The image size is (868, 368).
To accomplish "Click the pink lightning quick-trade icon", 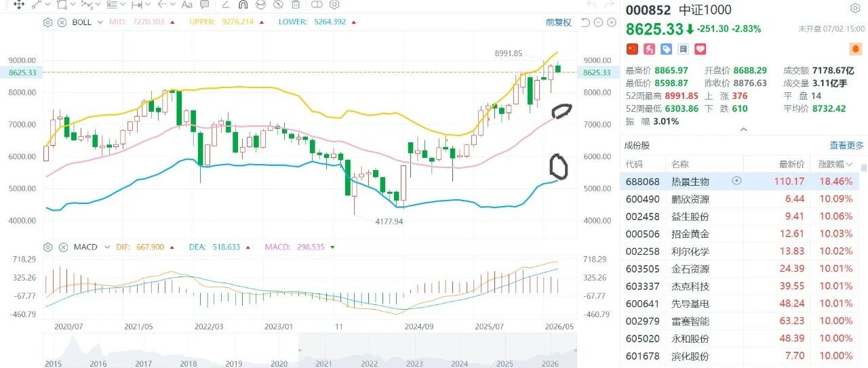I will (x=649, y=49).
